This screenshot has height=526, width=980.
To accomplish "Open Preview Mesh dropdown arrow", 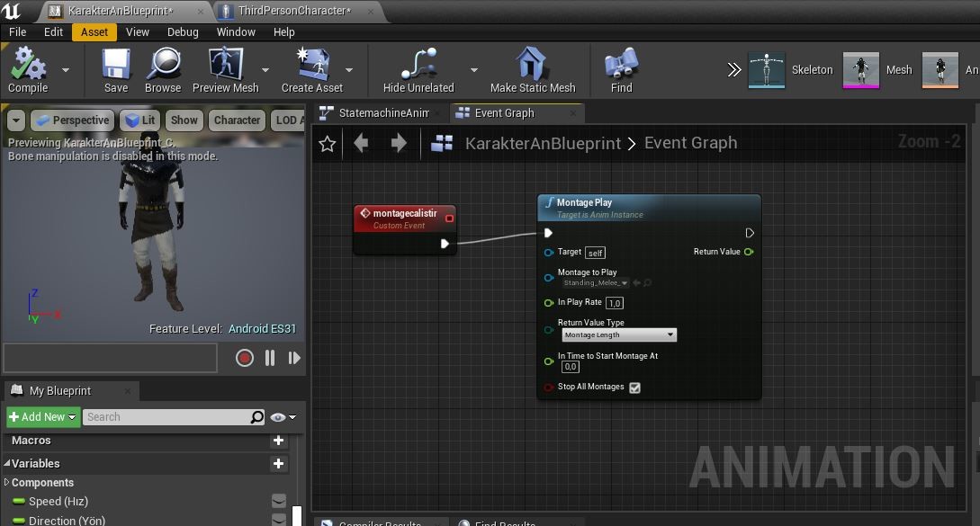I will pos(265,70).
